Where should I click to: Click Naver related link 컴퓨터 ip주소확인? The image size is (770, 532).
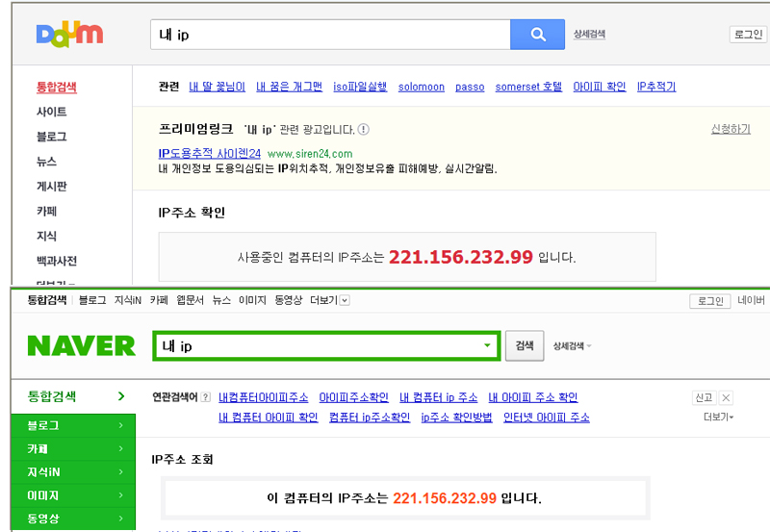click(370, 418)
